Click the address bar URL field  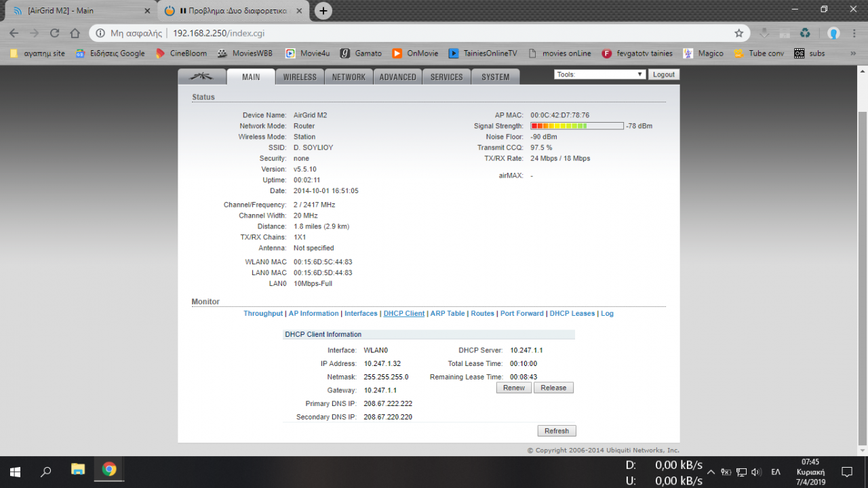tap(419, 33)
